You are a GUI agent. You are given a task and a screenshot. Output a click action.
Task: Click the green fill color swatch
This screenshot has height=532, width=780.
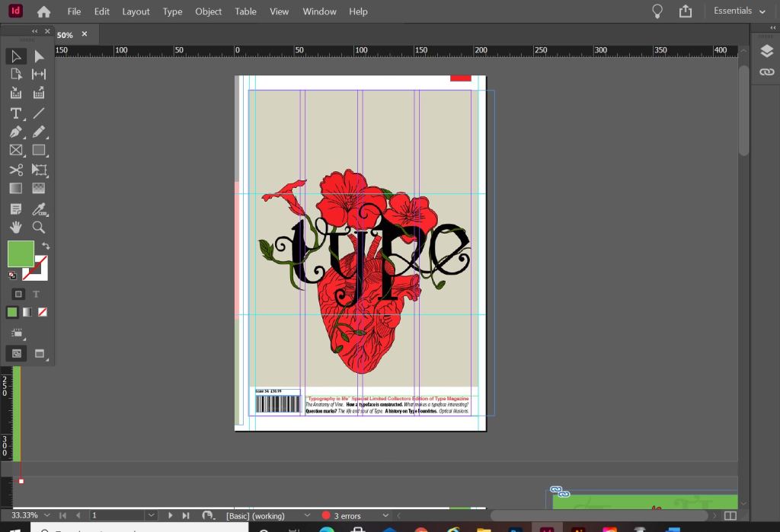click(x=21, y=253)
